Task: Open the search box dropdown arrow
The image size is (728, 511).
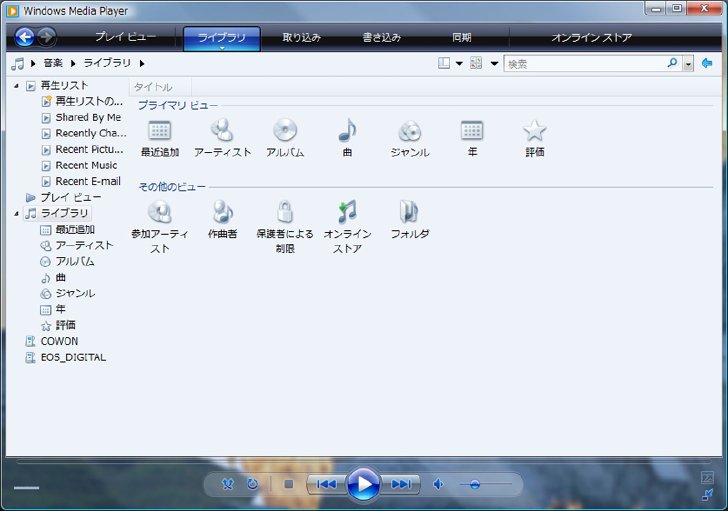Action: [x=688, y=64]
